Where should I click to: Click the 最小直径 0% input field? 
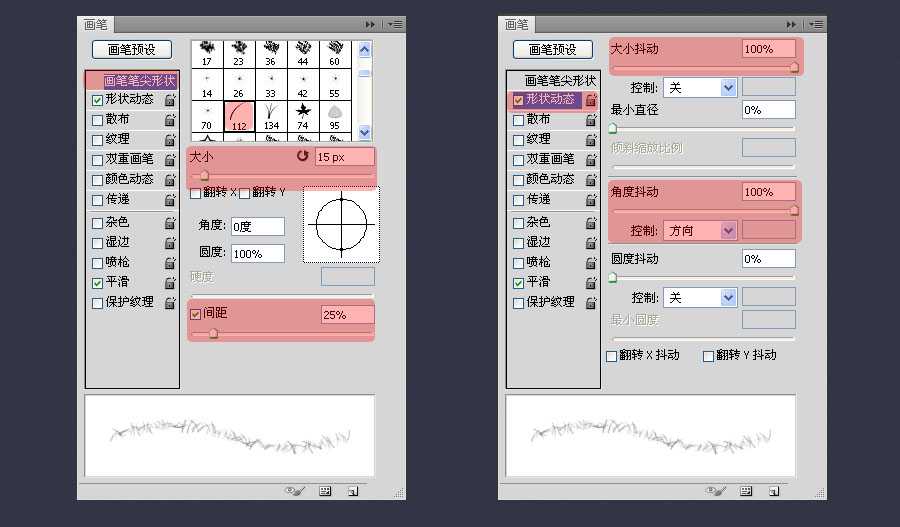pyautogui.click(x=769, y=110)
